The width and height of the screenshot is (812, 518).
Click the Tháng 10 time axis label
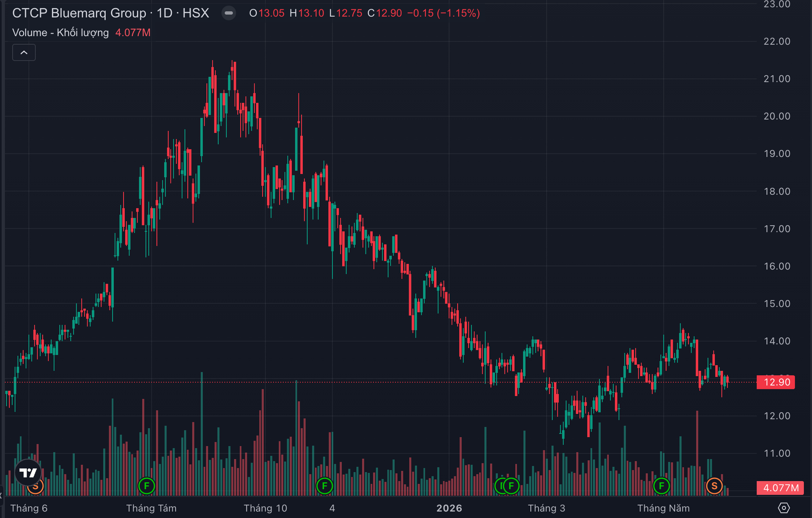265,508
